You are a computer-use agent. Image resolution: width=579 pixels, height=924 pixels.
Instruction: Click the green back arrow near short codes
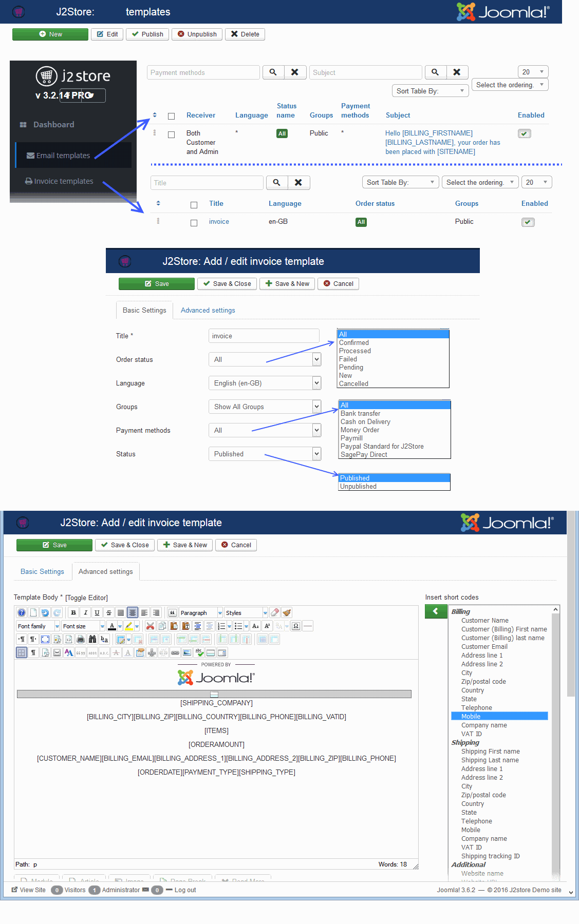[x=436, y=611]
